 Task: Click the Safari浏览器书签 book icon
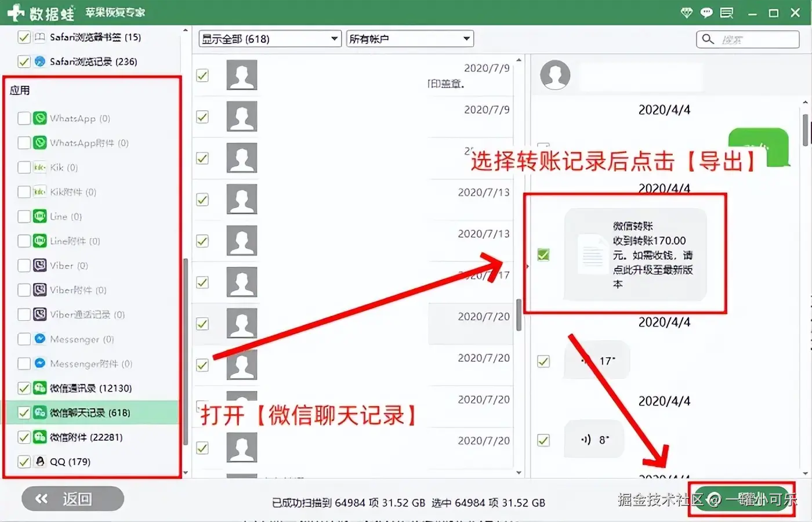[x=39, y=37]
